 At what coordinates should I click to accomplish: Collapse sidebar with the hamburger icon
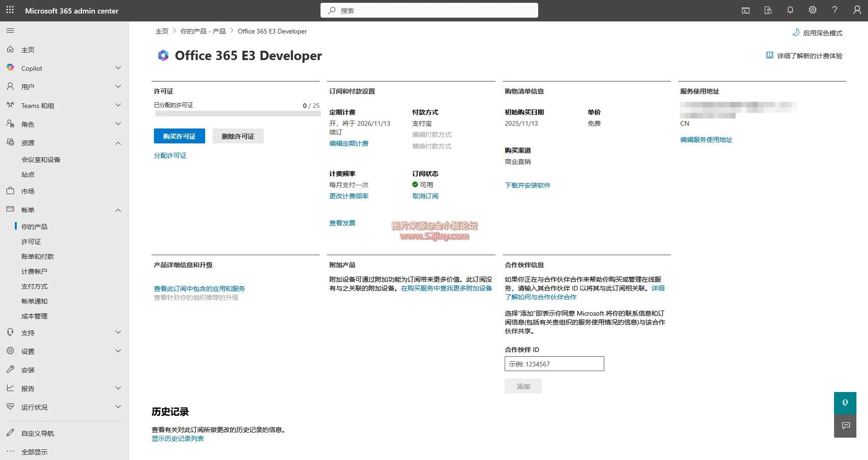pyautogui.click(x=10, y=30)
